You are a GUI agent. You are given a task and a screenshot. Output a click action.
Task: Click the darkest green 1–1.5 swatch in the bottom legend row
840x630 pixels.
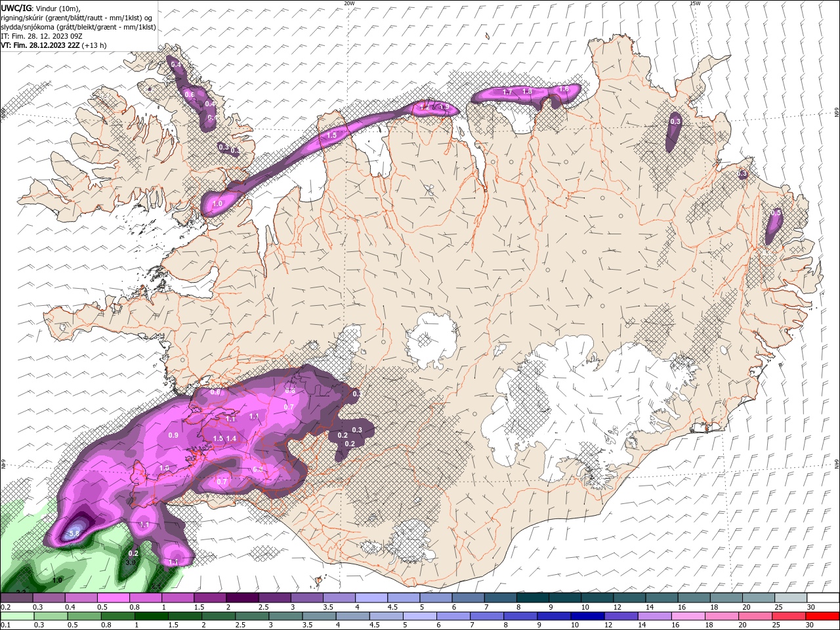(x=152, y=616)
